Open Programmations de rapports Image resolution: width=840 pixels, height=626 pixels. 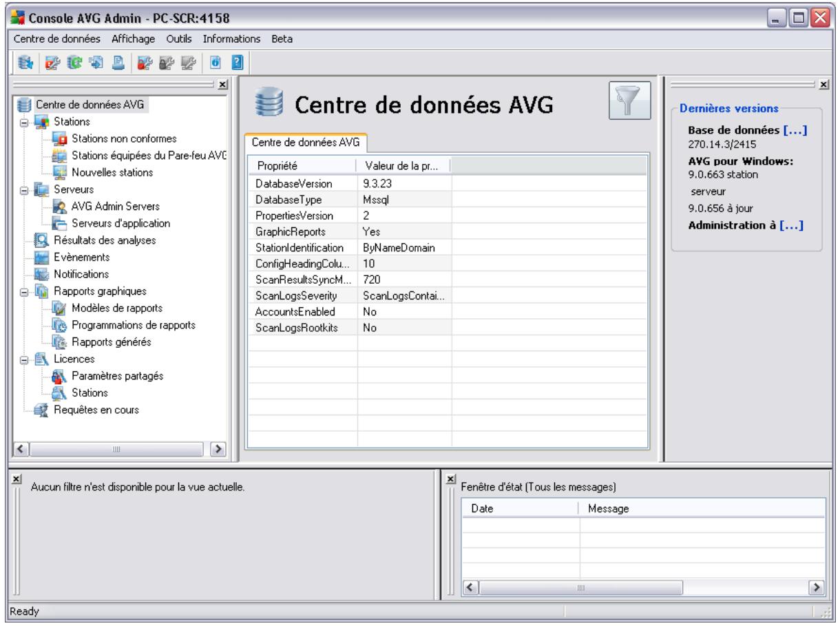[134, 324]
